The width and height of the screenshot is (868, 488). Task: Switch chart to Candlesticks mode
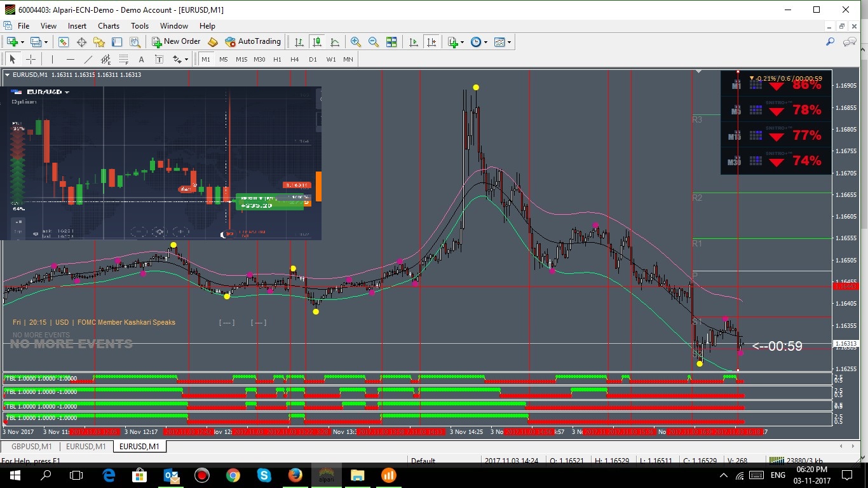317,42
